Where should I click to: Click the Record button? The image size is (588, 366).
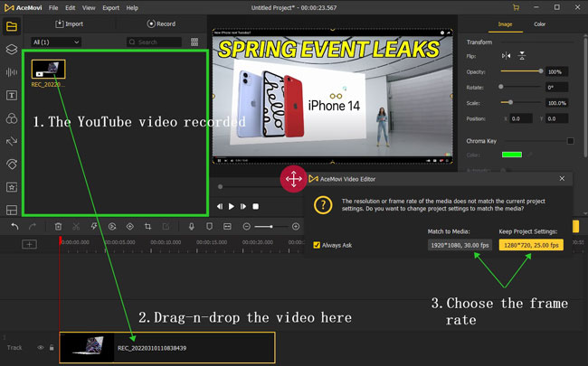161,23
